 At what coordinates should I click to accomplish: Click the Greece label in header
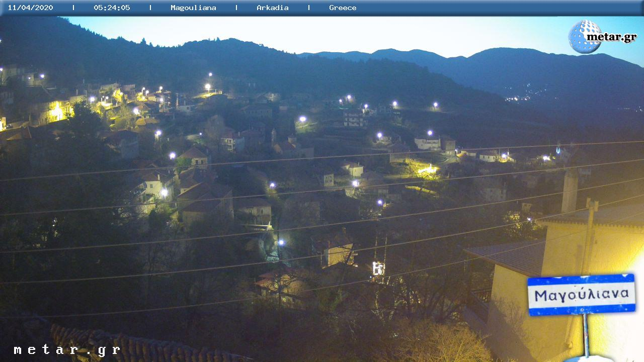(343, 8)
